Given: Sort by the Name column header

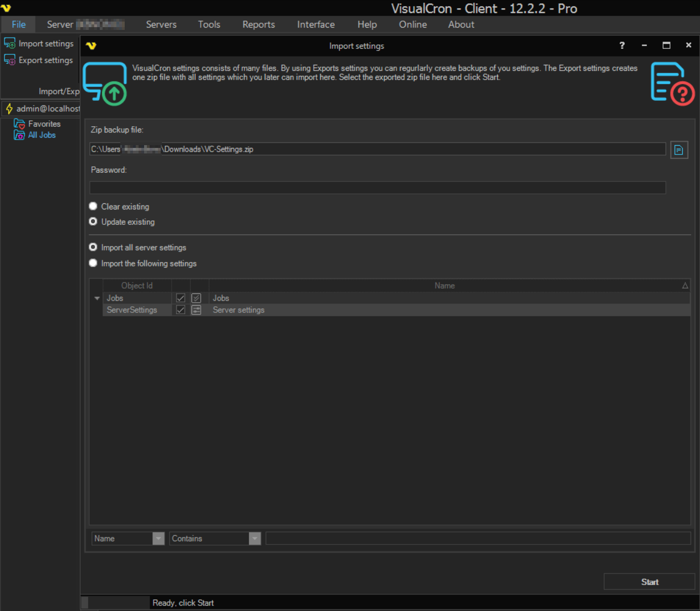Looking at the screenshot, I should point(444,286).
